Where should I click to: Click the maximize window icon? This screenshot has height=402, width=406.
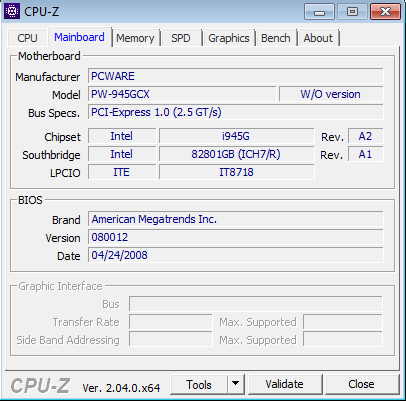click(352, 12)
